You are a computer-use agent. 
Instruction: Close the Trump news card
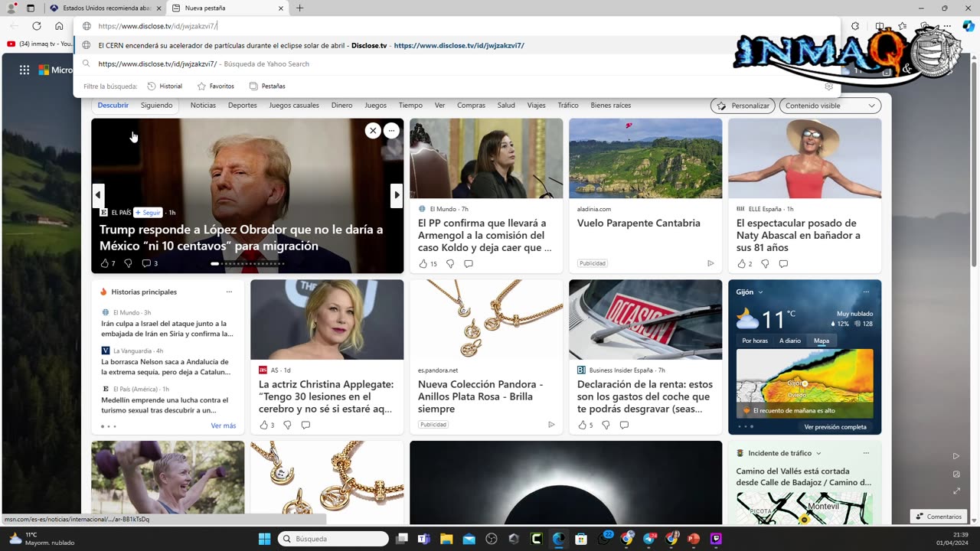(373, 131)
